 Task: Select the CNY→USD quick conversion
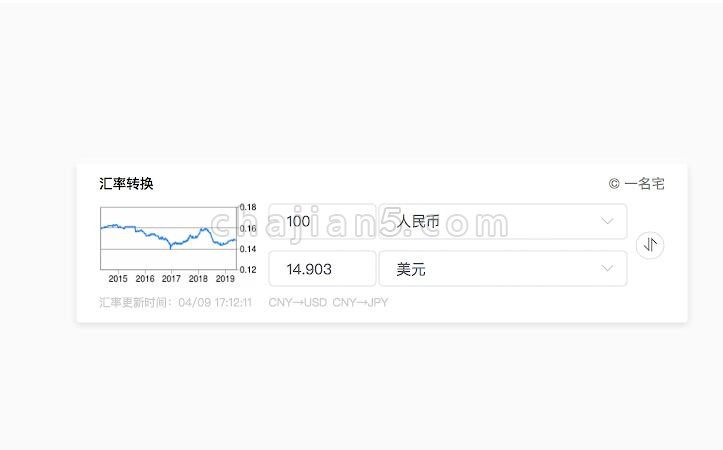click(297, 302)
